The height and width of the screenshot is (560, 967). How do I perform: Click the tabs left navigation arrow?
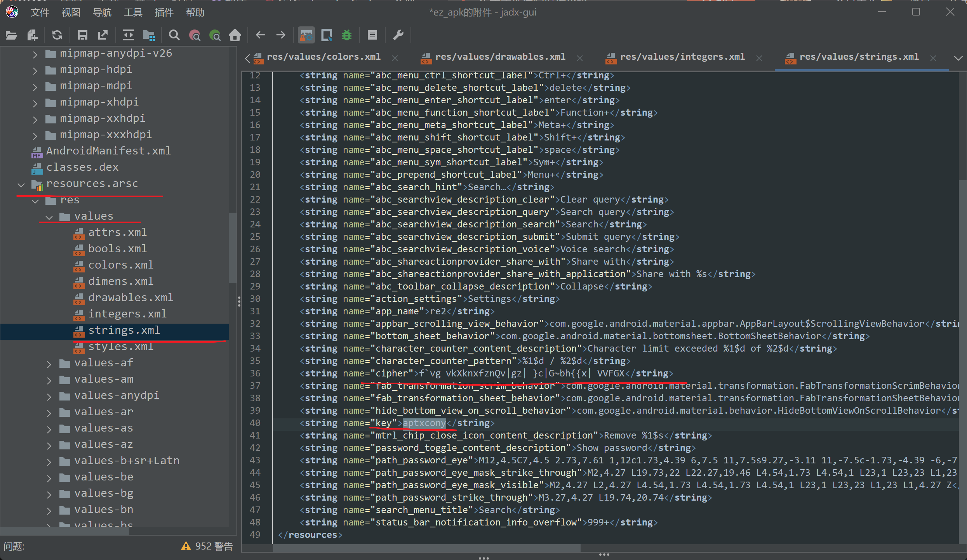click(x=247, y=58)
